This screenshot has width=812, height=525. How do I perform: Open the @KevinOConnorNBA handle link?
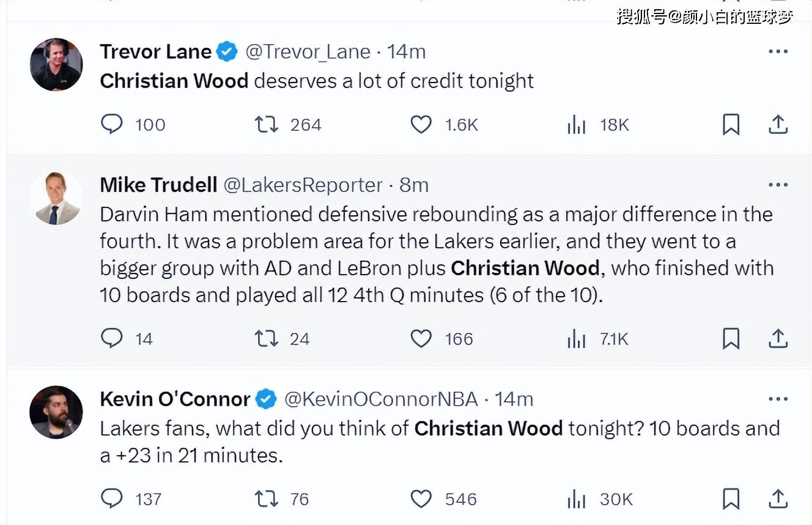[x=381, y=399]
